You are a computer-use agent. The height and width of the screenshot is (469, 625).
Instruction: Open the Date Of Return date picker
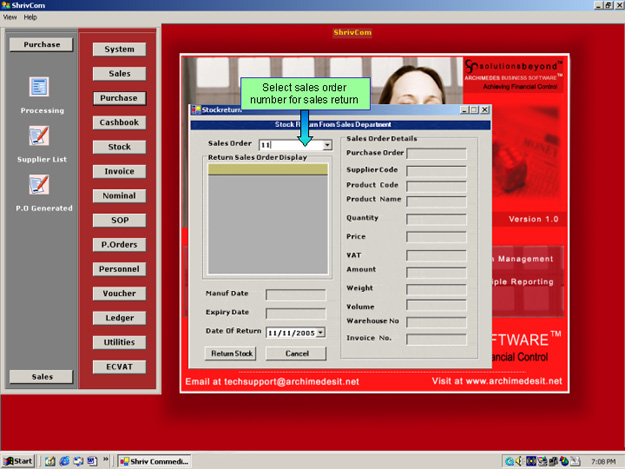(x=320, y=331)
